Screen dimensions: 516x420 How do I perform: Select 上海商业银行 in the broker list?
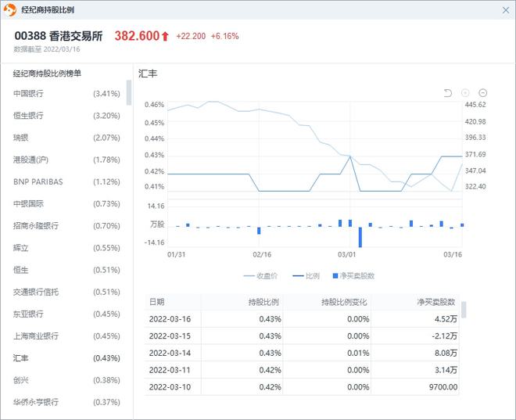click(66, 336)
